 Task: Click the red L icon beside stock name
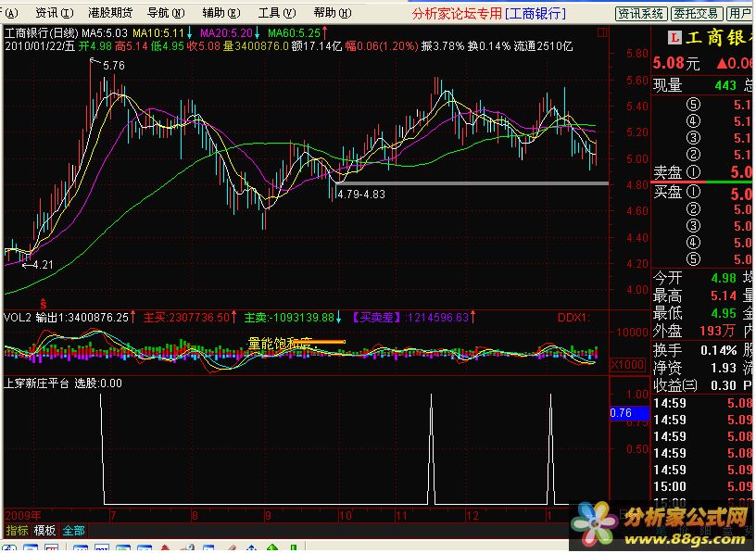pyautogui.click(x=674, y=38)
